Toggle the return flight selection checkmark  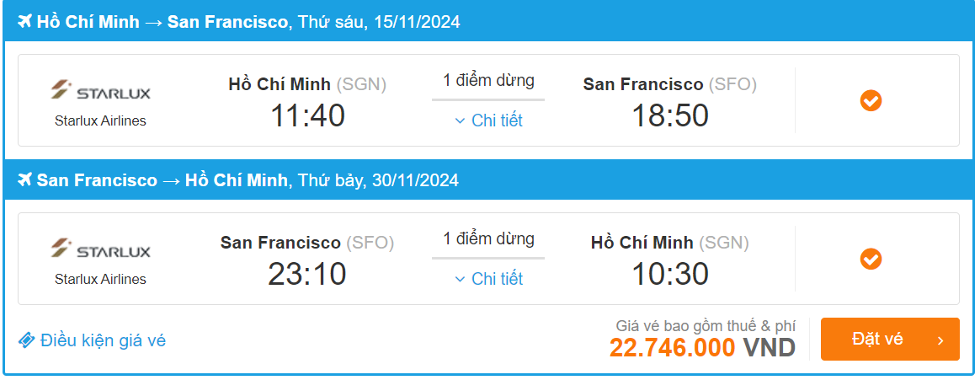(x=871, y=259)
